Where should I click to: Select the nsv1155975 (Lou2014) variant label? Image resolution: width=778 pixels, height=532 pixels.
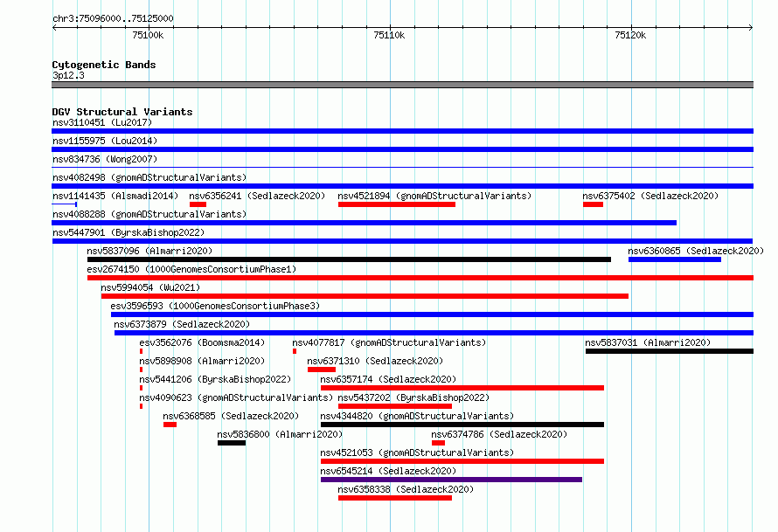click(x=105, y=141)
